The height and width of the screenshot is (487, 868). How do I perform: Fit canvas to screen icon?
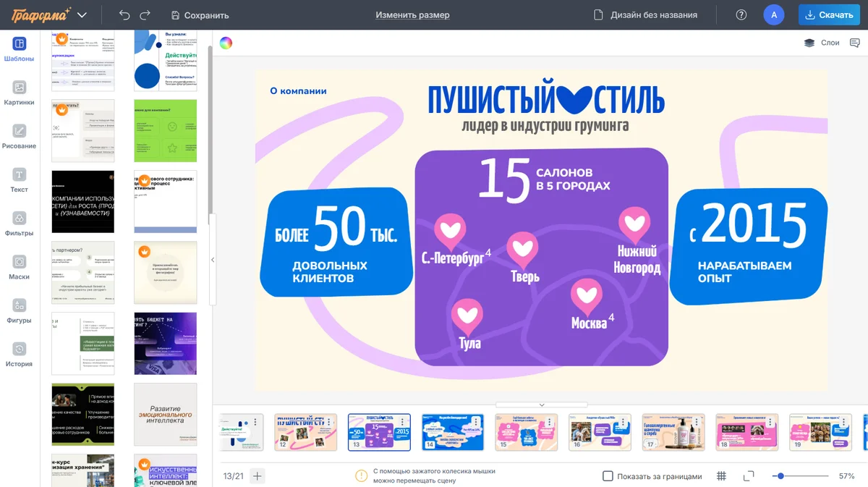pos(749,475)
